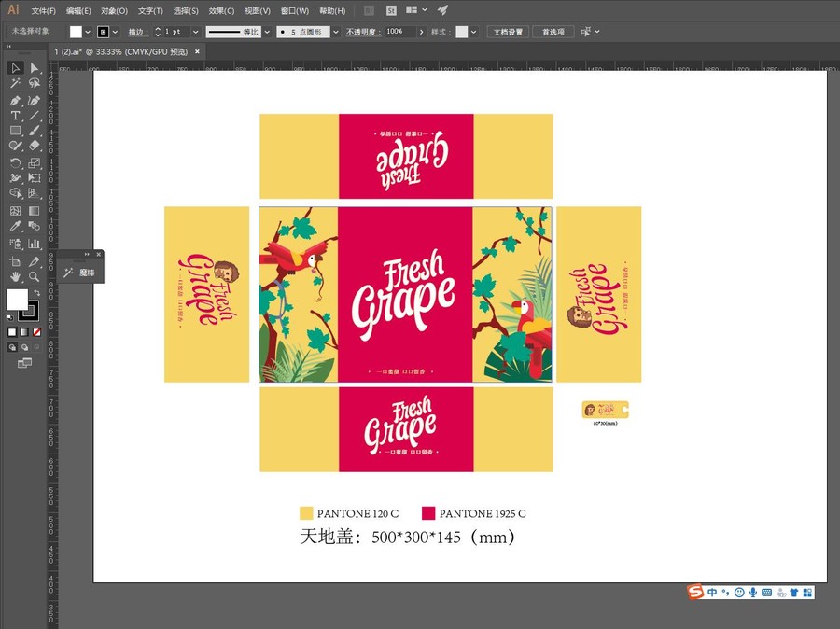Image resolution: width=840 pixels, height=629 pixels.
Task: Select the Shape Builder tool
Action: click(x=15, y=193)
